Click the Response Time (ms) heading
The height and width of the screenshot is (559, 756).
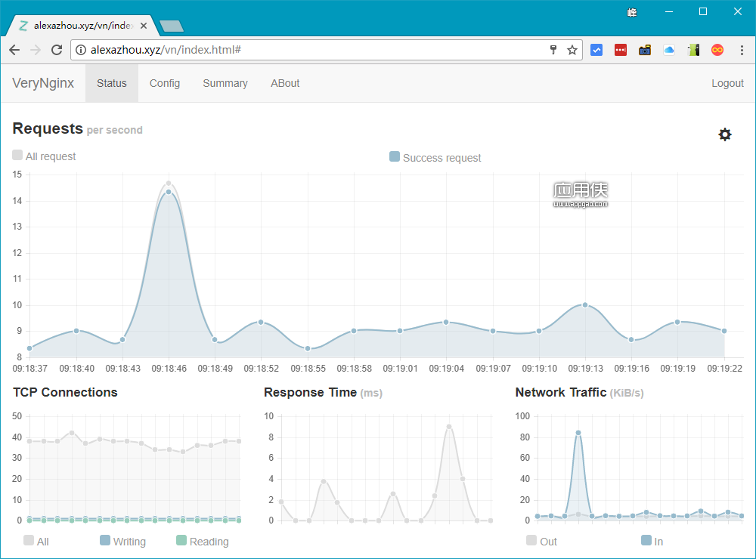(323, 392)
